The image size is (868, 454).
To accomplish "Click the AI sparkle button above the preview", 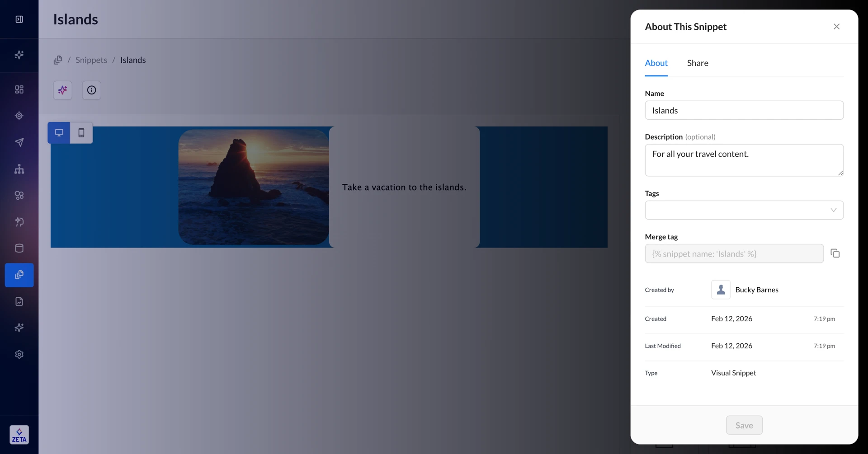I will (62, 90).
